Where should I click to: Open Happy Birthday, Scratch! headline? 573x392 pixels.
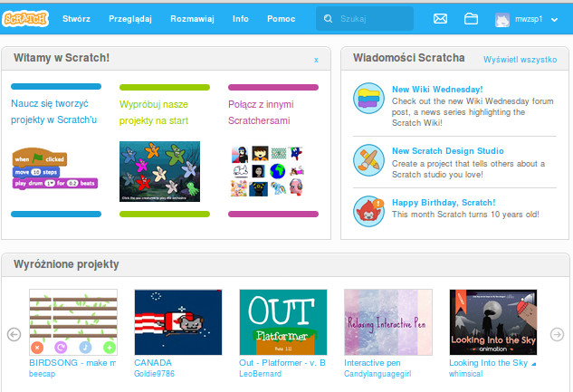444,203
